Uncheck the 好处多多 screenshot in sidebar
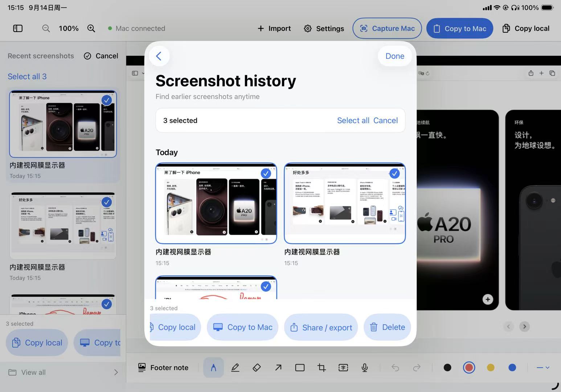The width and height of the screenshot is (561, 392). 106,202
